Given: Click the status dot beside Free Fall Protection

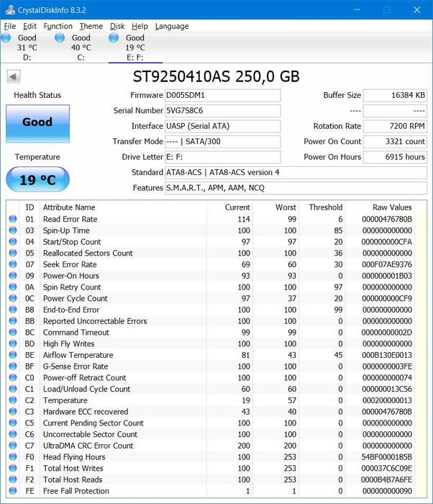Looking at the screenshot, I should pos(13,491).
